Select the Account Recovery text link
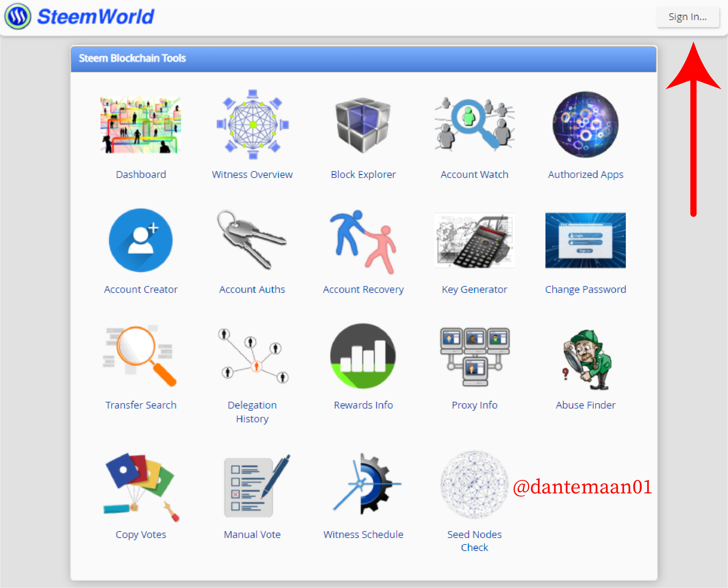 (363, 290)
